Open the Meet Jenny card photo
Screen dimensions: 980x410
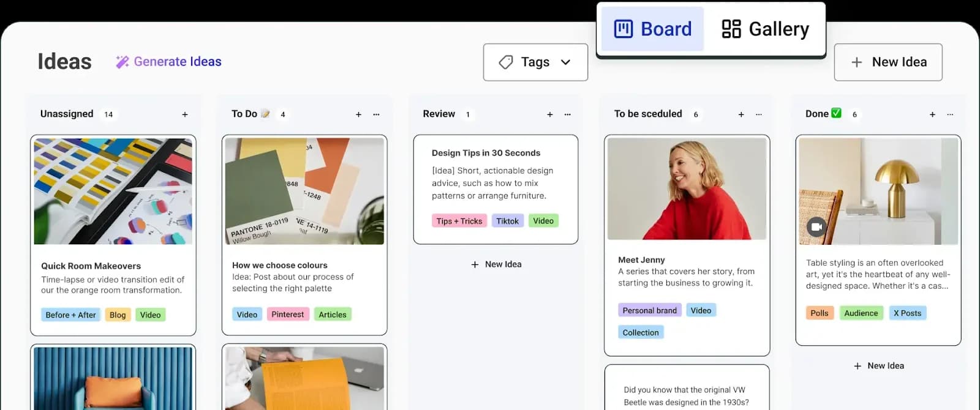pos(687,188)
